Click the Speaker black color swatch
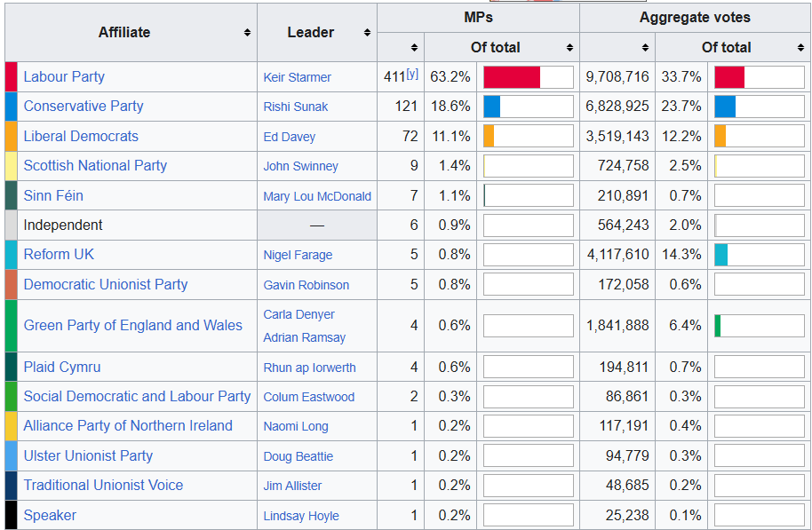Viewport: 812px width, 530px height. [x=12, y=515]
